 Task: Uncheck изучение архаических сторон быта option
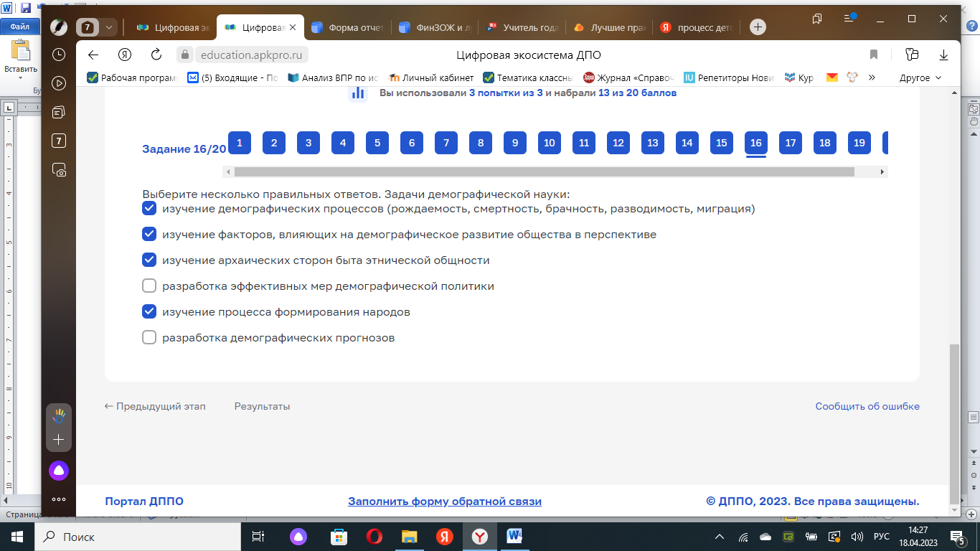(x=149, y=260)
